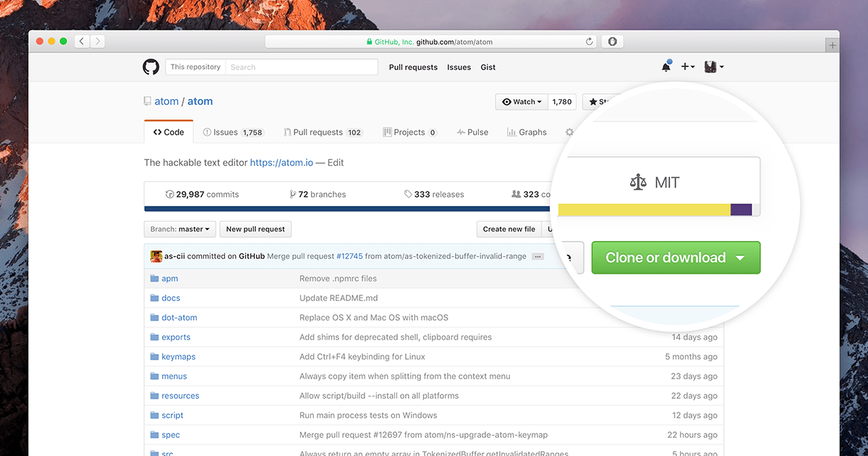Open repository settings via the gear icon

(570, 132)
